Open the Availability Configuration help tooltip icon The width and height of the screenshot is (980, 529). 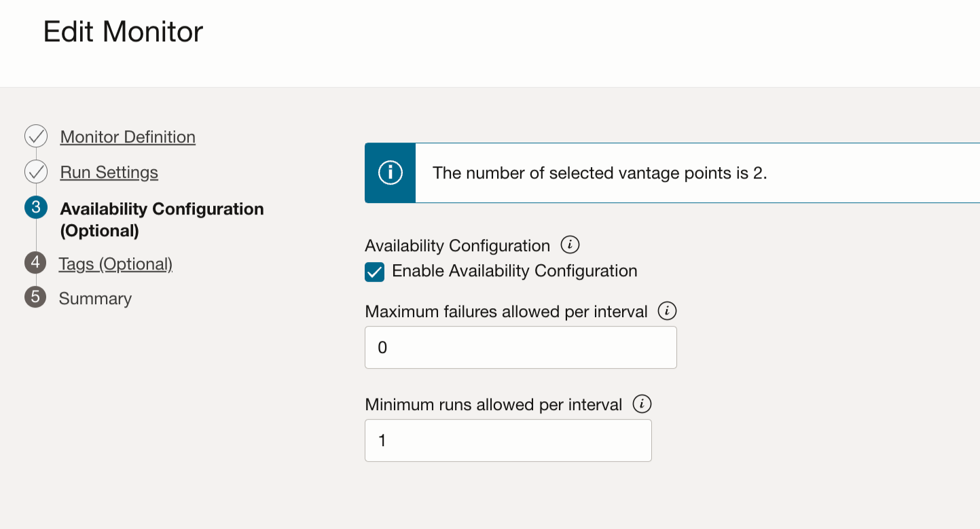click(570, 244)
